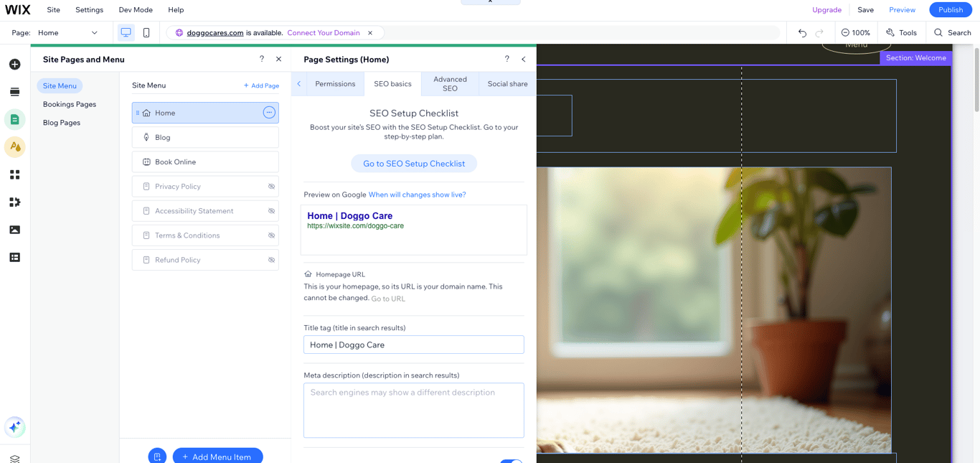
Task: Toggle visibility of Privacy Policy page
Action: point(271,186)
